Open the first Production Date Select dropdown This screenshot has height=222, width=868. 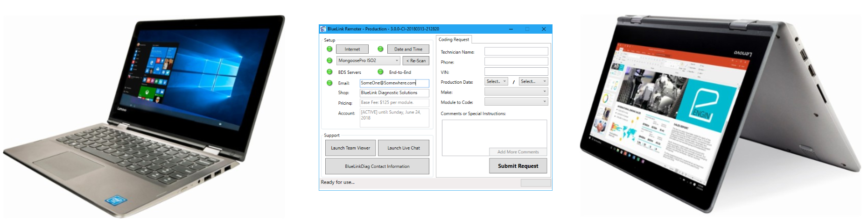click(x=496, y=81)
